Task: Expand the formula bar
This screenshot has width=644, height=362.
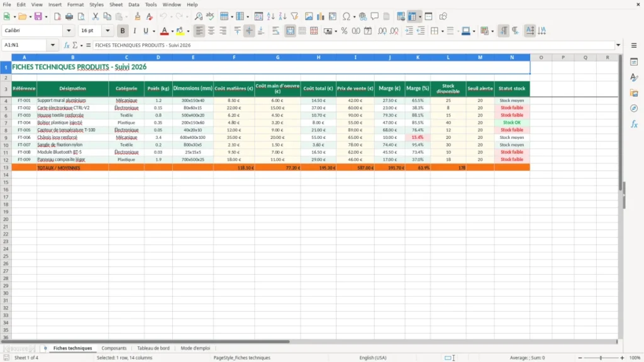Action: pyautogui.click(x=618, y=45)
